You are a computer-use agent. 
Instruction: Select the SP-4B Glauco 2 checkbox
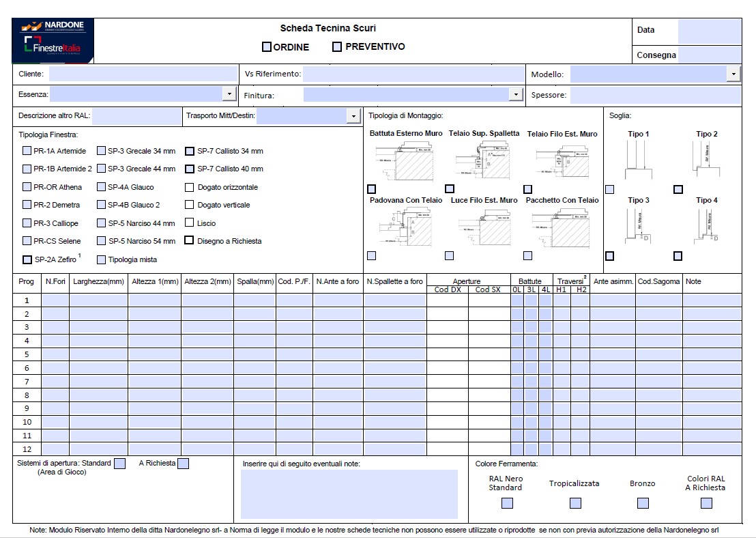click(101, 205)
